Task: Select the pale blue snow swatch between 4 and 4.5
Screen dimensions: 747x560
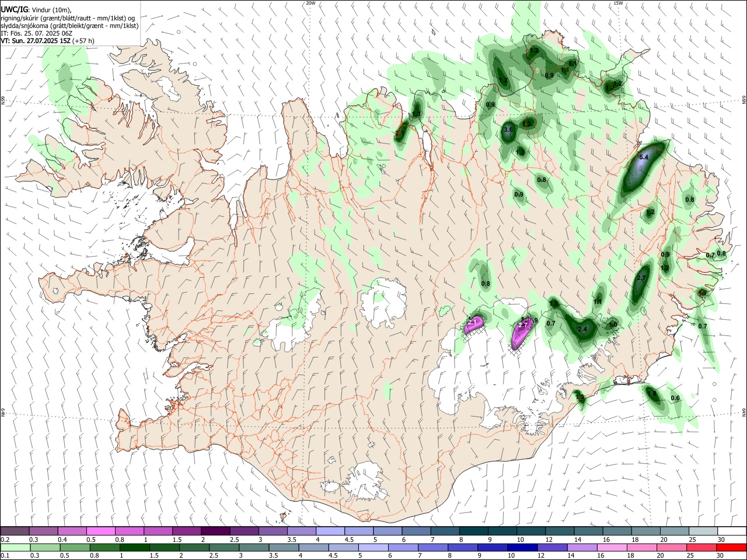Action: coord(330,531)
